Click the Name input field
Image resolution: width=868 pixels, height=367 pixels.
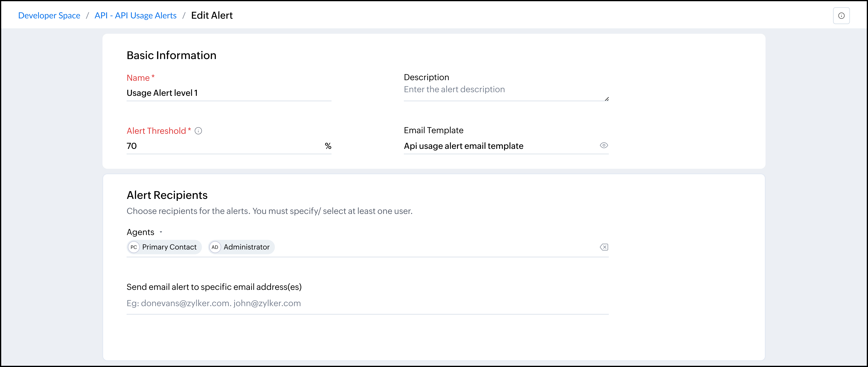click(229, 93)
